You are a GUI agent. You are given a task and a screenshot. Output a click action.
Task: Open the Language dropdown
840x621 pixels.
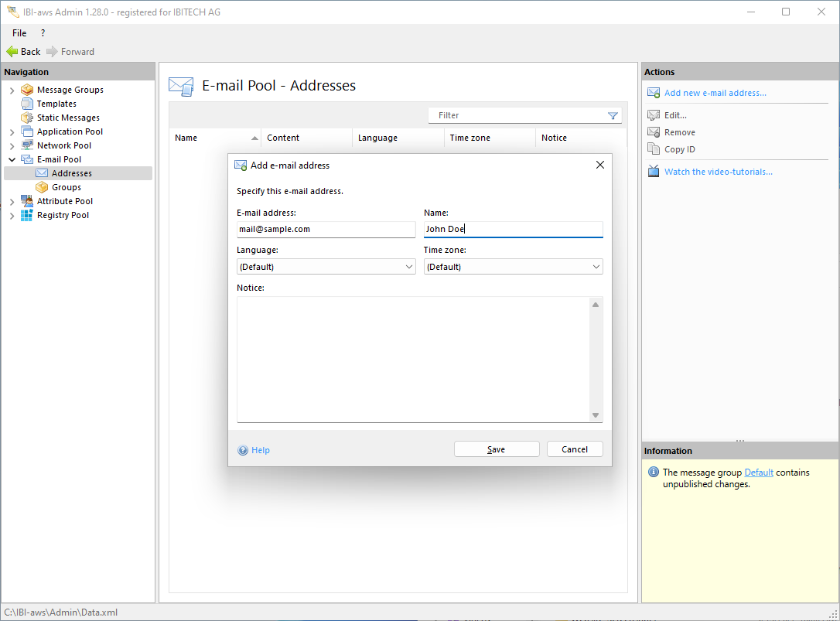pos(326,267)
